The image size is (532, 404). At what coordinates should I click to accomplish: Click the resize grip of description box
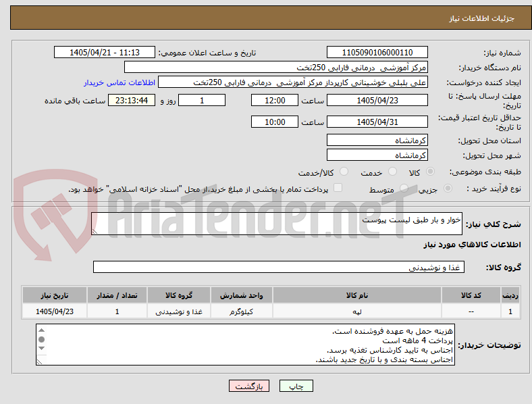pyautogui.click(x=95, y=232)
